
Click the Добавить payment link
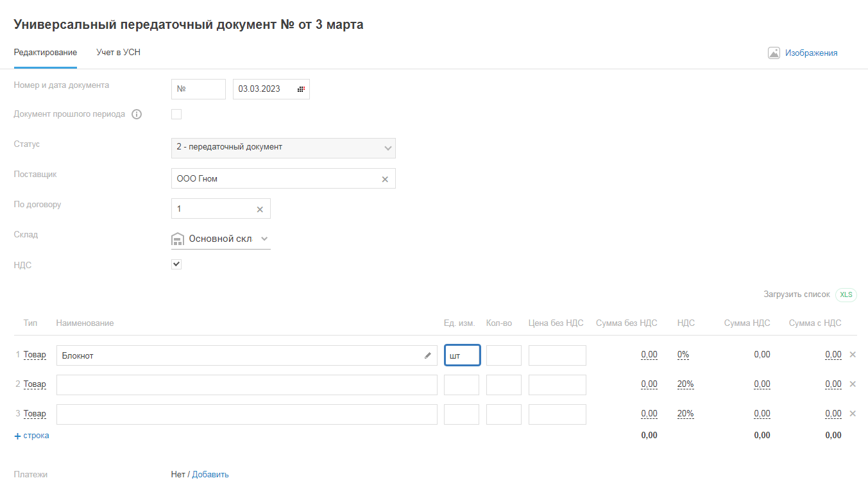tap(210, 475)
